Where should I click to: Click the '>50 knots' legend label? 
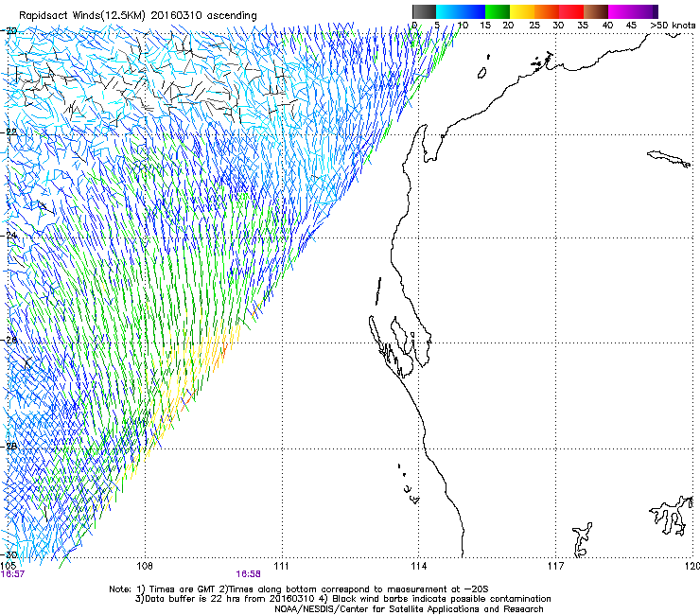point(673,26)
